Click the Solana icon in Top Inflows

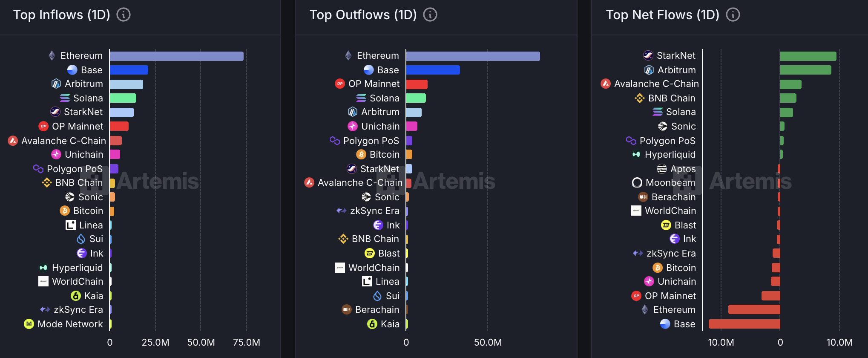point(65,98)
